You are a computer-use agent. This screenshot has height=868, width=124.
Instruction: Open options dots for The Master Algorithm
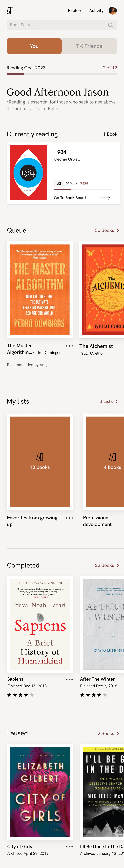[x=69, y=346]
